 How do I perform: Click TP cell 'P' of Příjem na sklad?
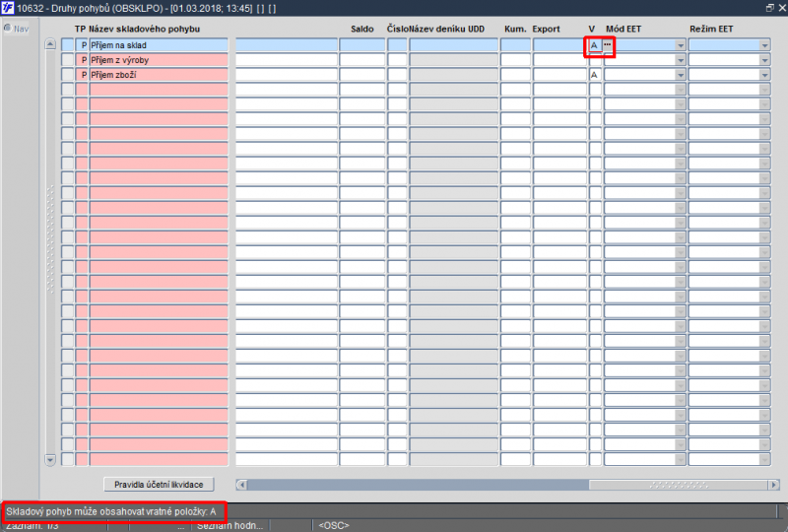pyautogui.click(x=82, y=45)
